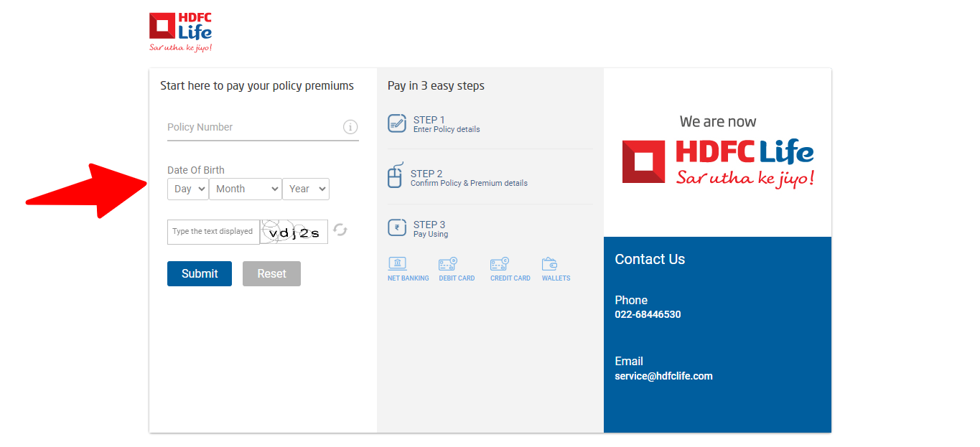Click the 'Email' label
The height and width of the screenshot is (447, 980).
pos(629,361)
